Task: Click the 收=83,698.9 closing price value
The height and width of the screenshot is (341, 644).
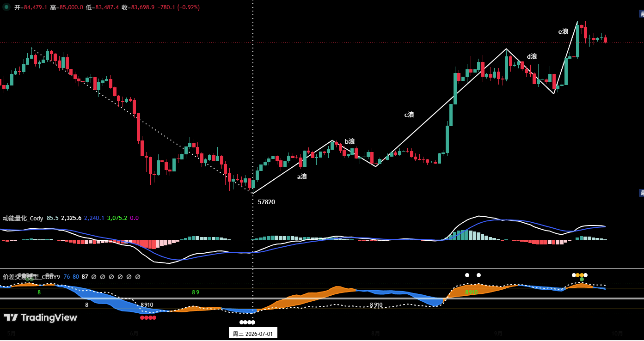Action: (138, 7)
